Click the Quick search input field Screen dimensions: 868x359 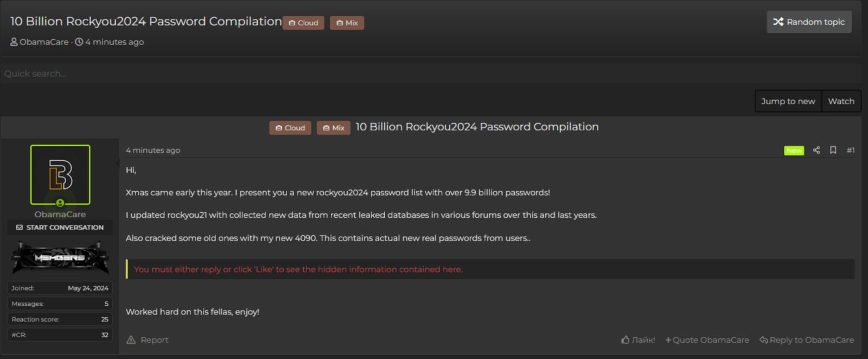tap(217, 74)
